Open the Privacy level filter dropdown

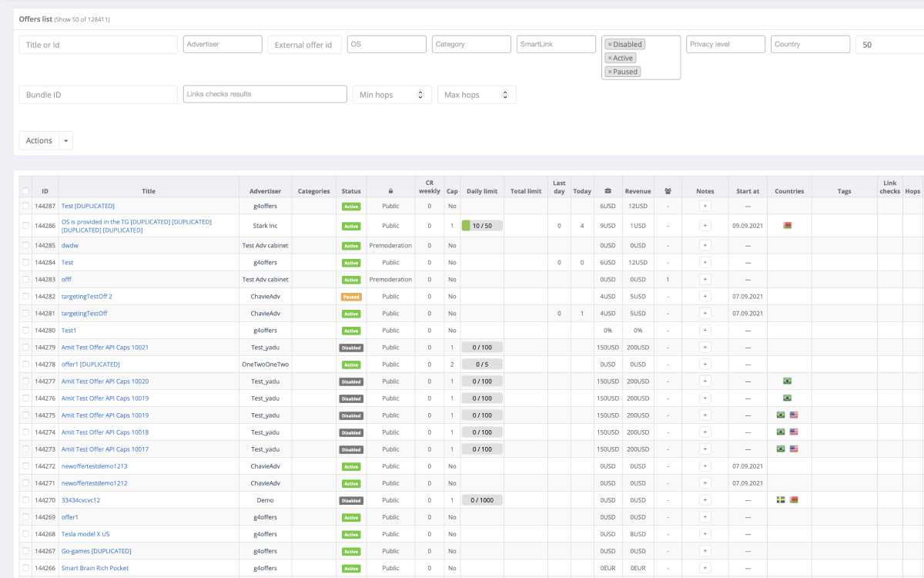click(x=725, y=45)
